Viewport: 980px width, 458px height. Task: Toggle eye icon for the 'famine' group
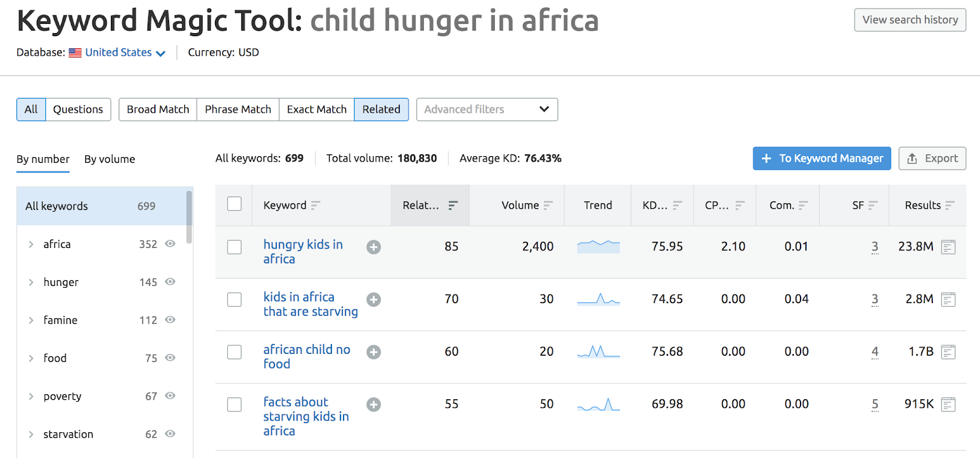coord(170,320)
